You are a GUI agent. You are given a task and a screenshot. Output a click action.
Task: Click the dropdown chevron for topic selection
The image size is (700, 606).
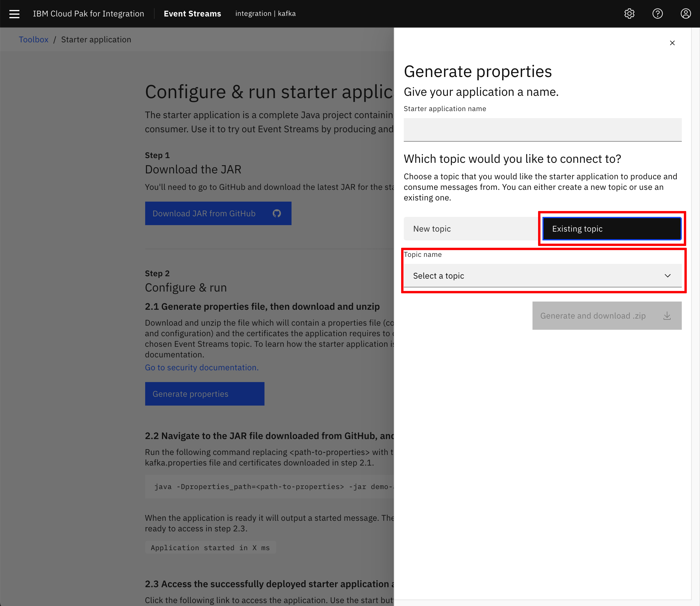point(668,276)
